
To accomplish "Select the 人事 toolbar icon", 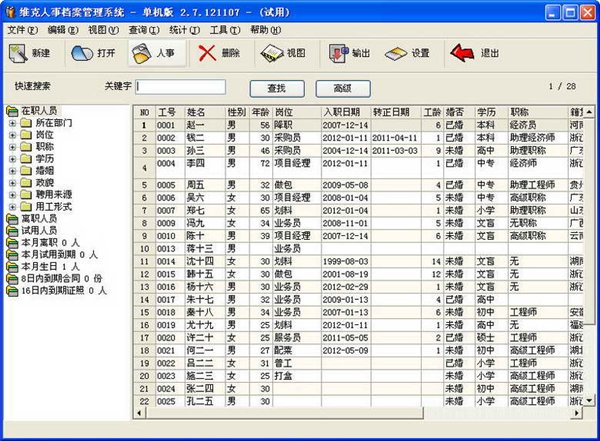I will [x=142, y=54].
